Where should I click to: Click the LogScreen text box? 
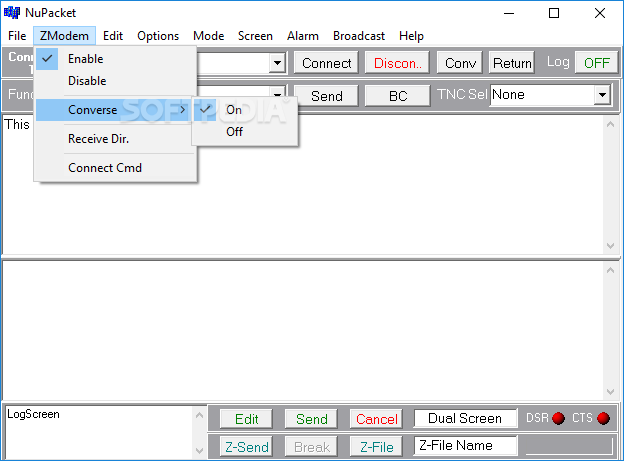tap(99, 432)
